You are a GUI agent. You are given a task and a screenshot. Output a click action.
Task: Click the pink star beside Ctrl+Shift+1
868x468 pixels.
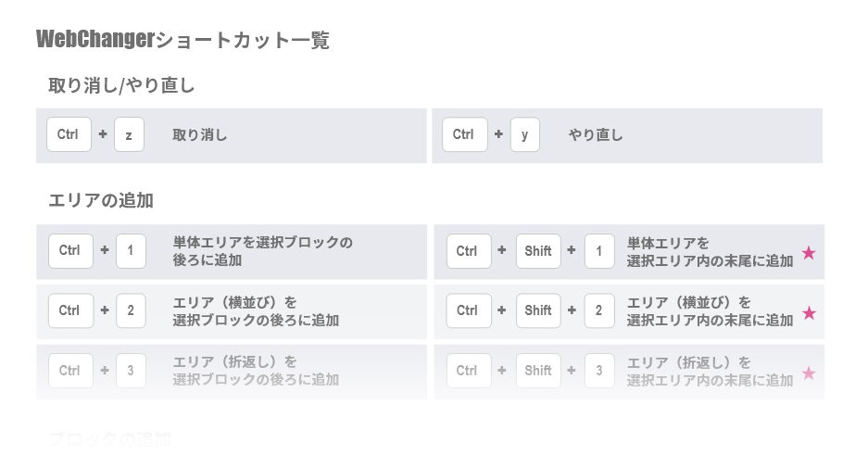pos(809,253)
